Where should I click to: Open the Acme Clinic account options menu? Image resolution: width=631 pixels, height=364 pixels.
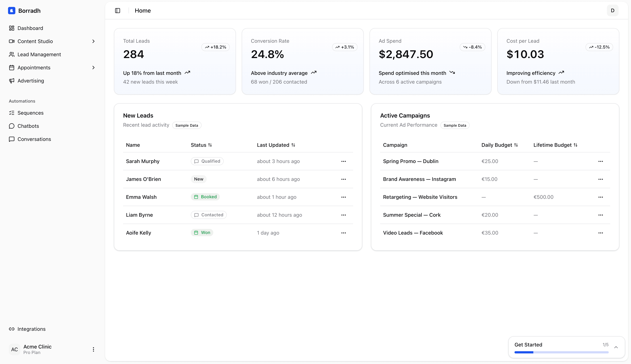[93, 349]
